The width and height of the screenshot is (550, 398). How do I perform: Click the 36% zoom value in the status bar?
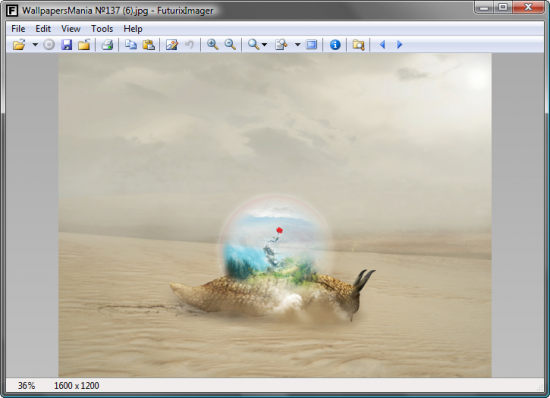coord(27,386)
